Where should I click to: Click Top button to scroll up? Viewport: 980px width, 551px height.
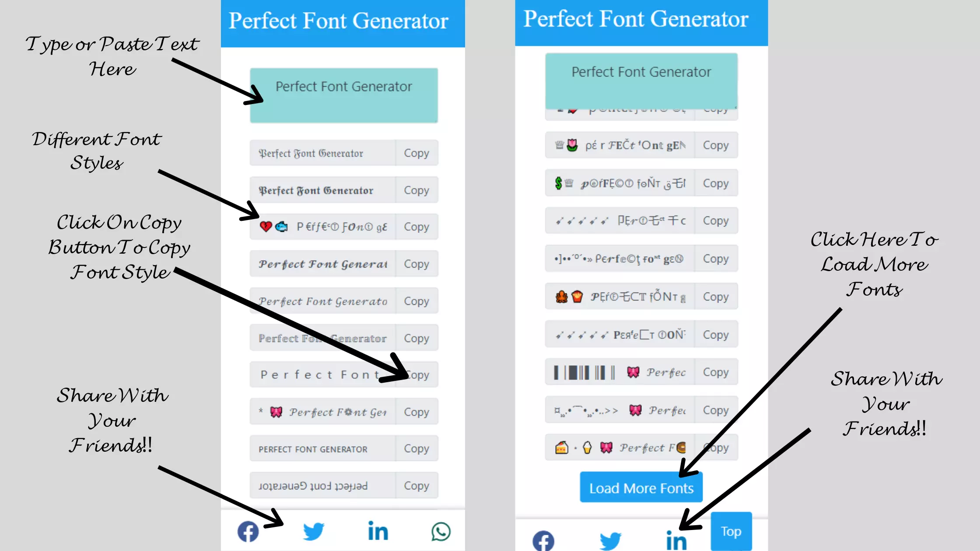730,531
